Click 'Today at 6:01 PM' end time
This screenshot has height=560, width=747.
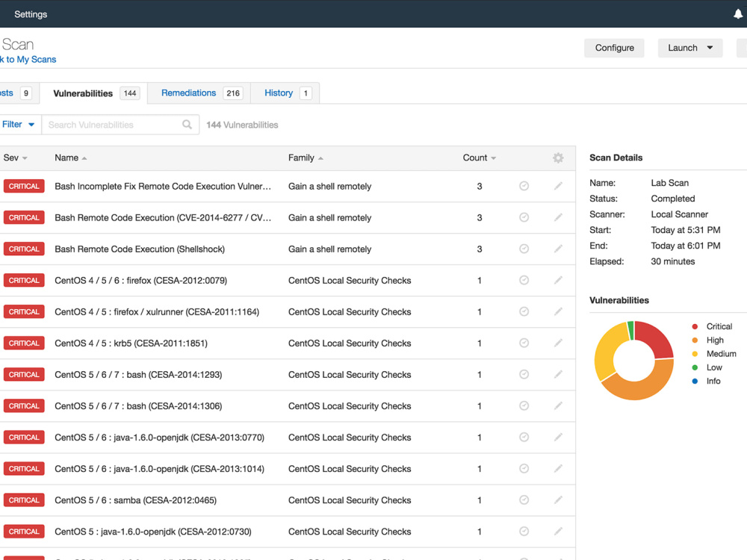[x=686, y=246]
